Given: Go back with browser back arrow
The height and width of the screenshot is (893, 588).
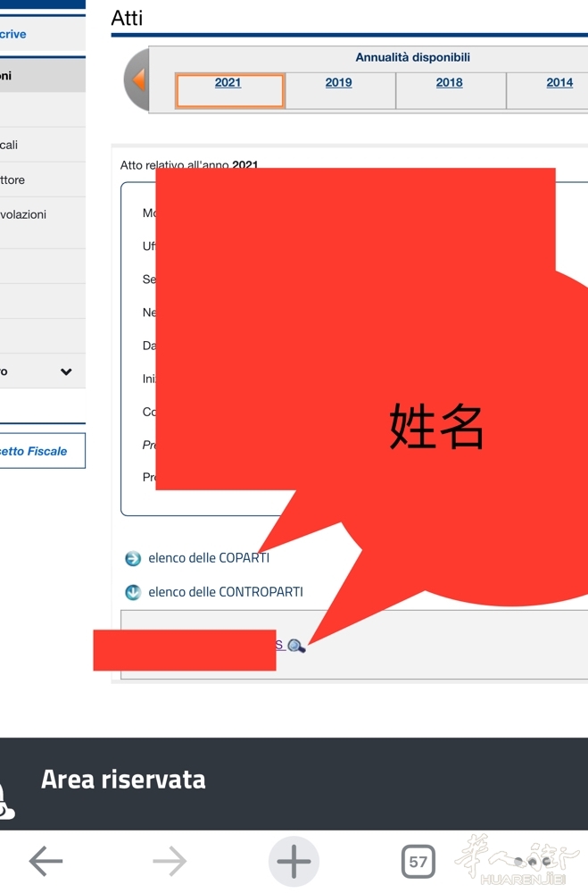Looking at the screenshot, I should click(46, 861).
